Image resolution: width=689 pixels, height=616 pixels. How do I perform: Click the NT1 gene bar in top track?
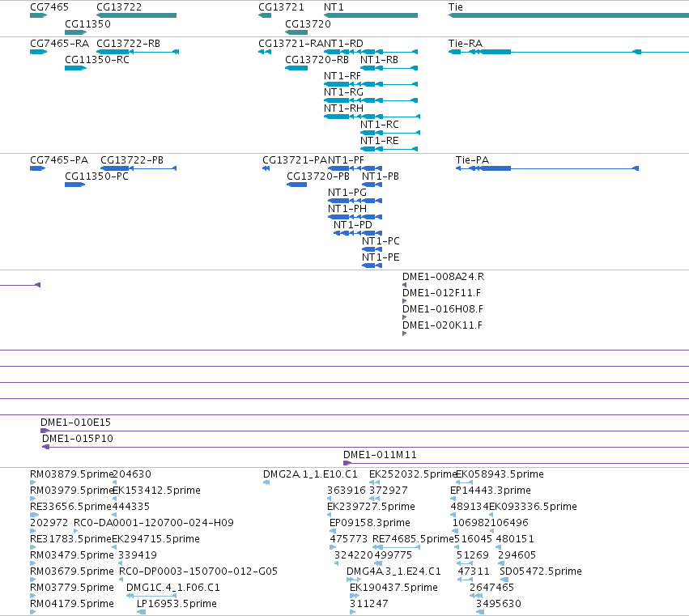[x=371, y=15]
